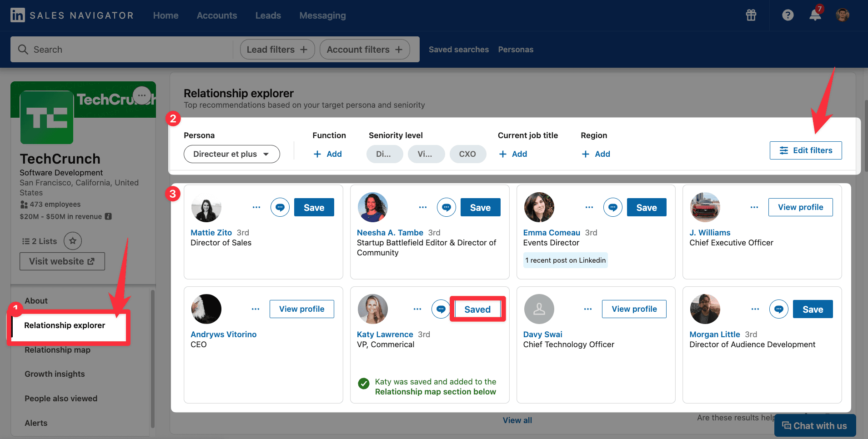
Task: Open more options for J. Williams
Action: [754, 207]
